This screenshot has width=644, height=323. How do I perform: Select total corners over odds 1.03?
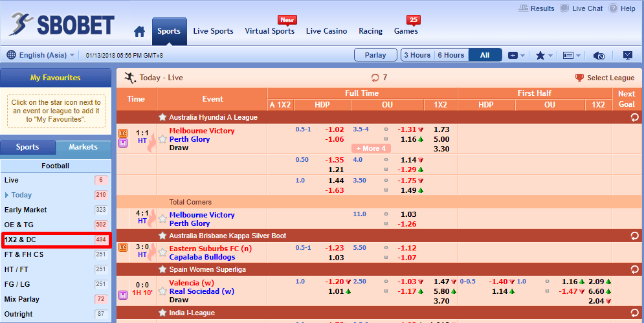(x=408, y=214)
